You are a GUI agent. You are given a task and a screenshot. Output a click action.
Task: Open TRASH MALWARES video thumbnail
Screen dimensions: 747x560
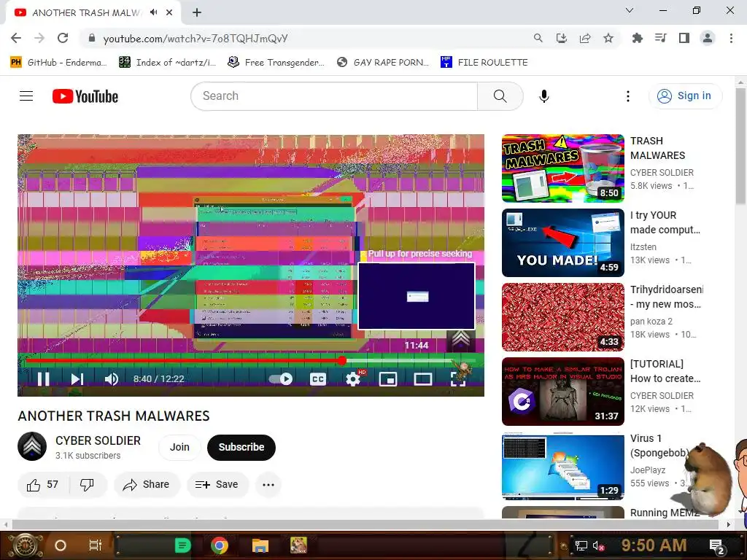tap(562, 168)
